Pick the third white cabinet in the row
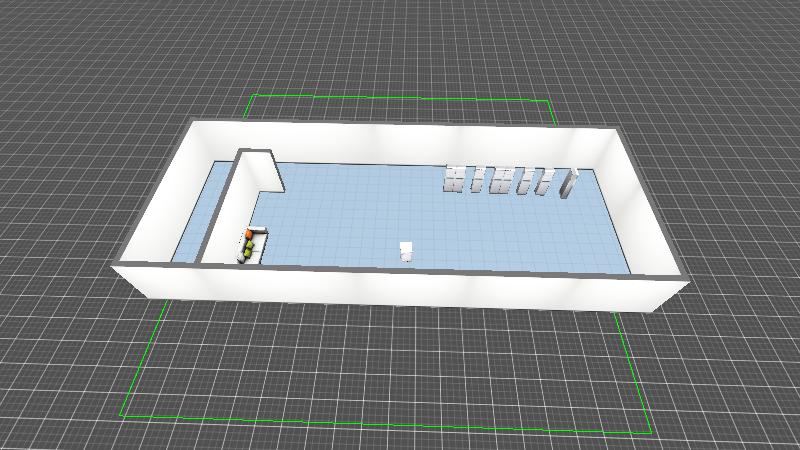The width and height of the screenshot is (800, 450). 501,181
